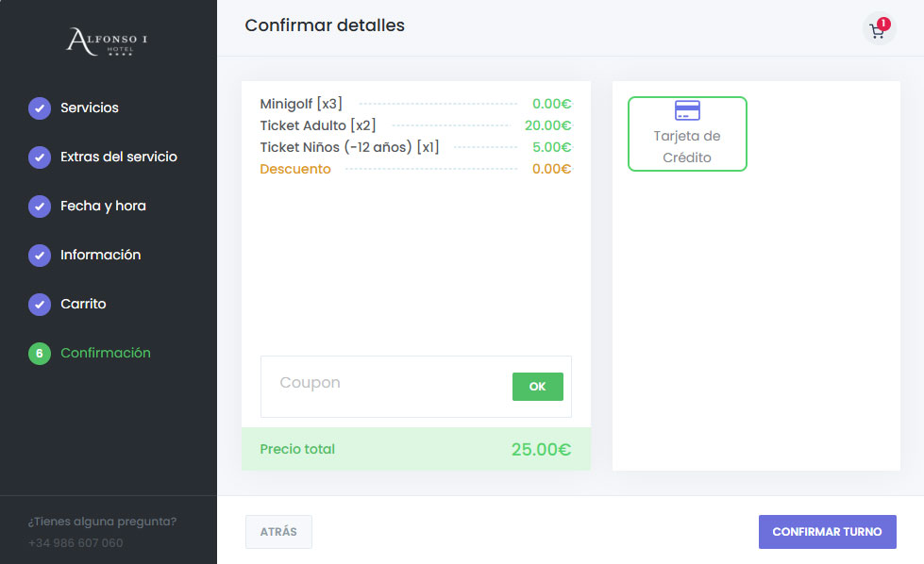924x564 pixels.
Task: Open the shopping cart icon
Action: 877,31
